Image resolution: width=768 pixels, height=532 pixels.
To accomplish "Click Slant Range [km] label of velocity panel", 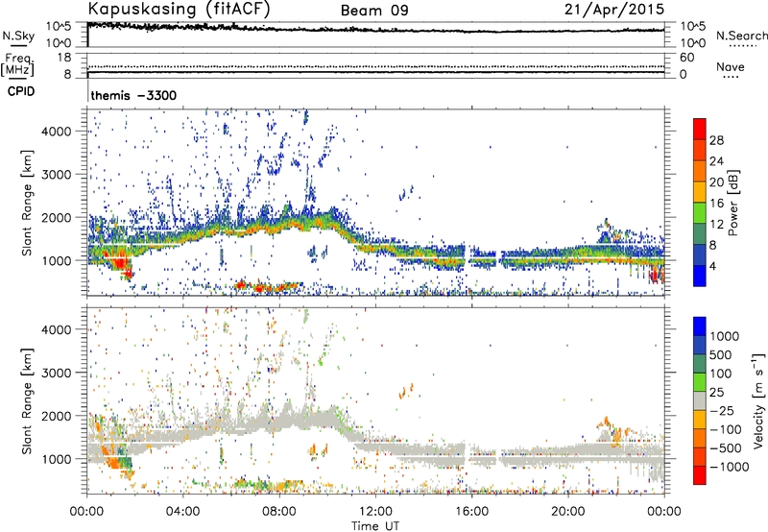I will coord(27,401).
